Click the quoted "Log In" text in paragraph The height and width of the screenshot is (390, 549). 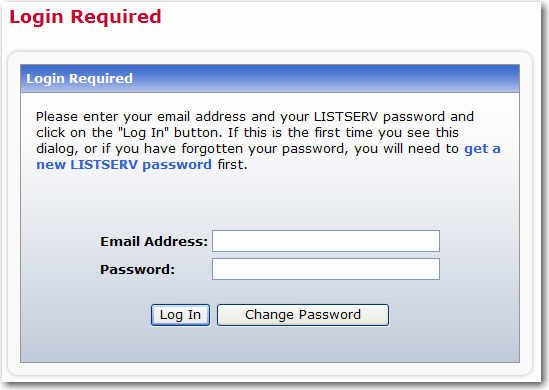coord(144,133)
